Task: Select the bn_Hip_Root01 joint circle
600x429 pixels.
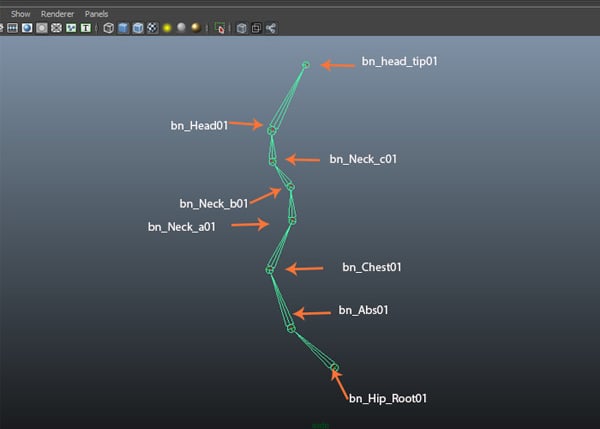Action: pos(335,368)
